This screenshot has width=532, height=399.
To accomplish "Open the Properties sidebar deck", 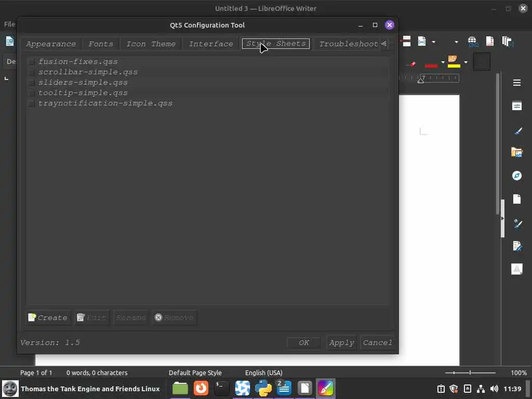I will [517, 106].
